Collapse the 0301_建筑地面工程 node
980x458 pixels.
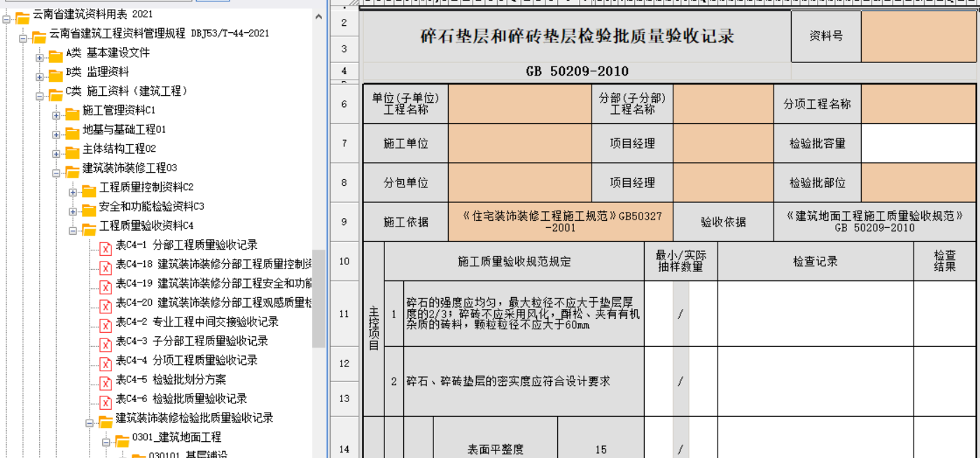coord(107,442)
